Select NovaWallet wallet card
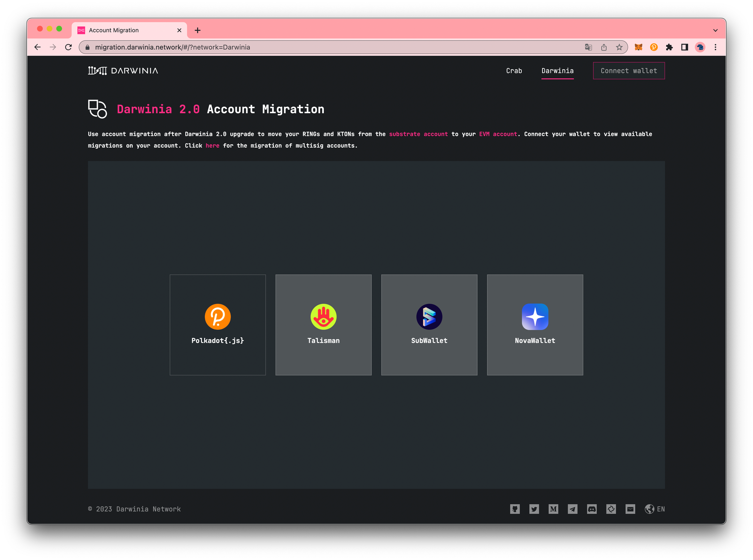 535,324
